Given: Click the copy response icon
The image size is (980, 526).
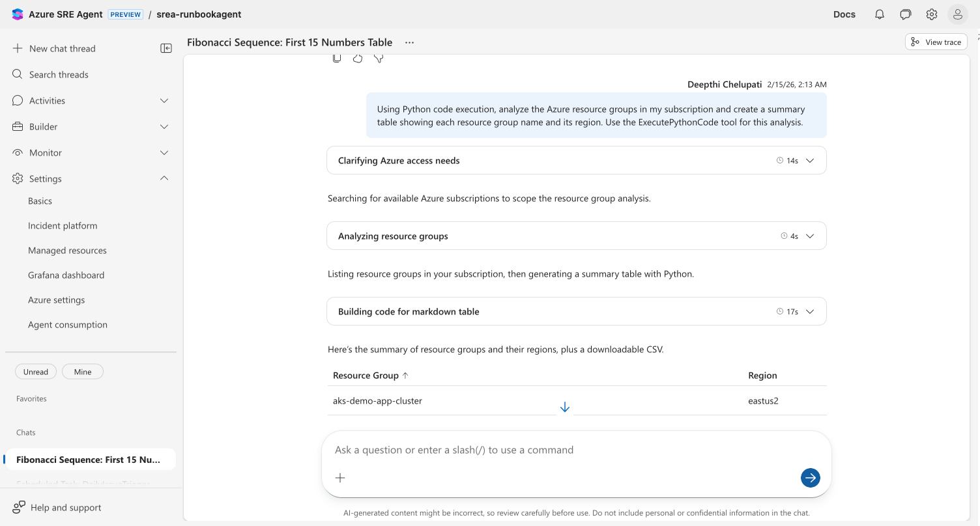Looking at the screenshot, I should click(x=337, y=59).
